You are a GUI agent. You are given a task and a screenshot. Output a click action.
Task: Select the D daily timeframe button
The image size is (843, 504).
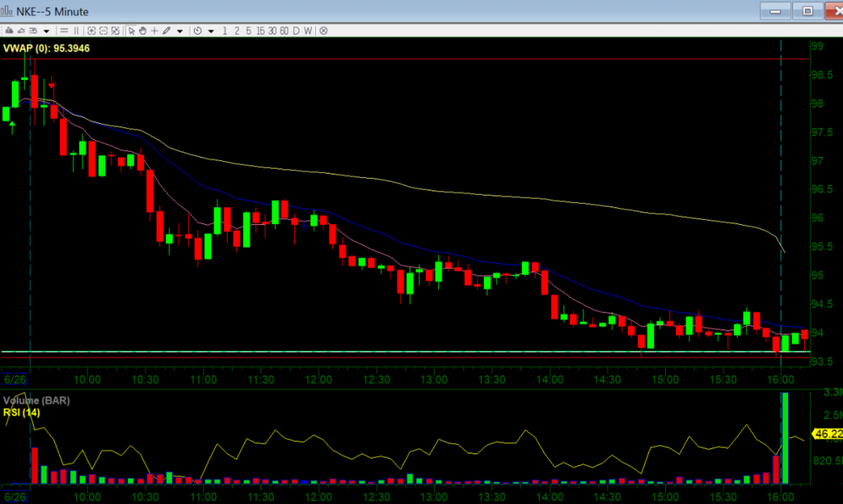(296, 30)
